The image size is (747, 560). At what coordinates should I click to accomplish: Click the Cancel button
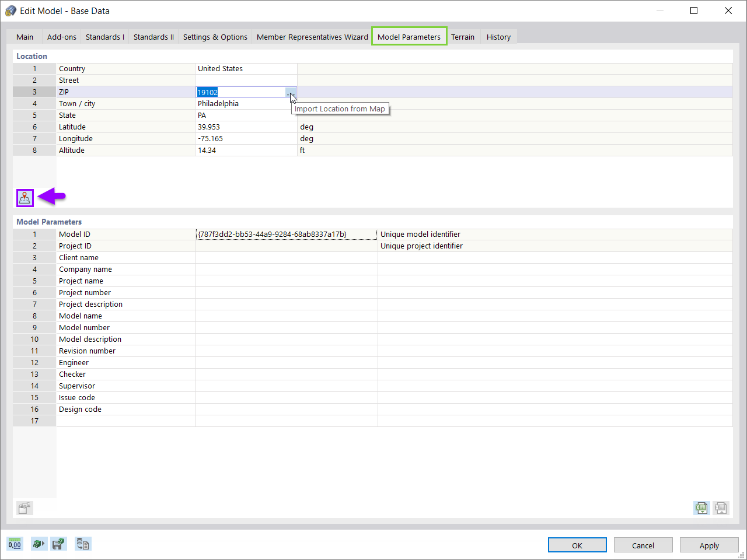643,545
